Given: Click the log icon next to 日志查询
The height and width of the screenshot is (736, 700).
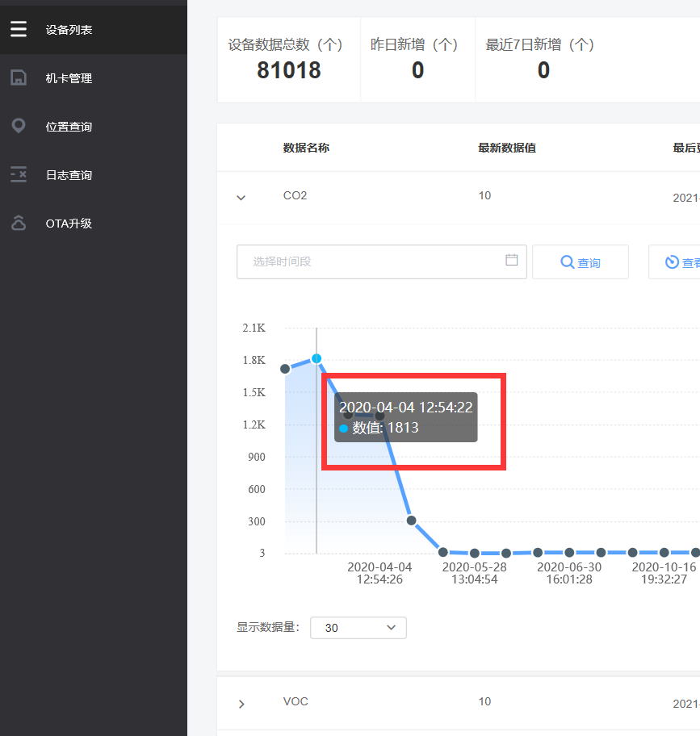Looking at the screenshot, I should (x=19, y=174).
